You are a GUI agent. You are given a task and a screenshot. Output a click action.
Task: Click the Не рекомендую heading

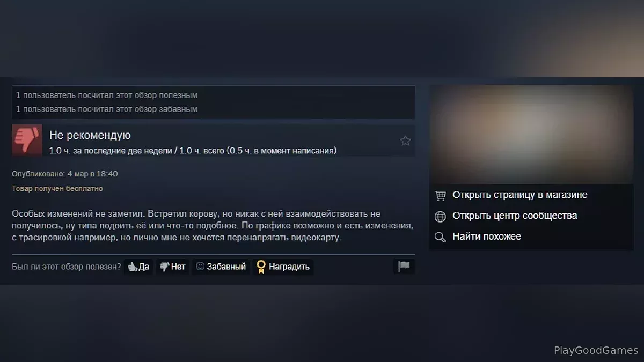tap(90, 135)
